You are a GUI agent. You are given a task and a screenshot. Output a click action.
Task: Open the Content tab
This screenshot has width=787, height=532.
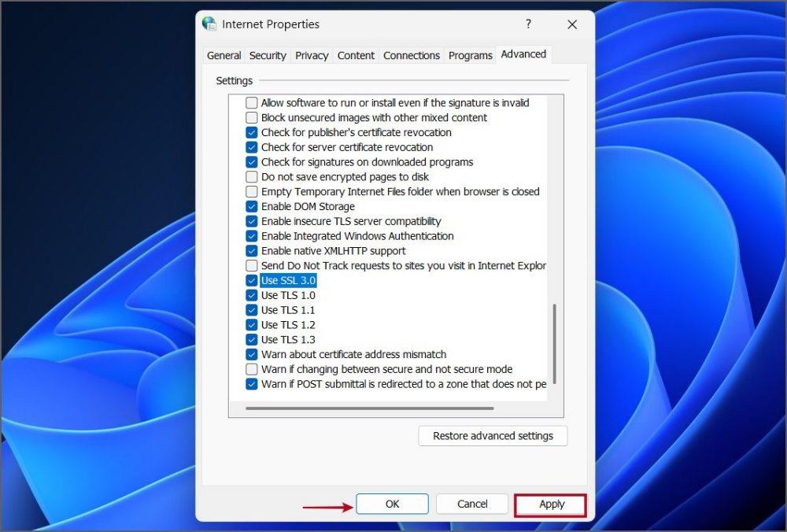(x=356, y=55)
